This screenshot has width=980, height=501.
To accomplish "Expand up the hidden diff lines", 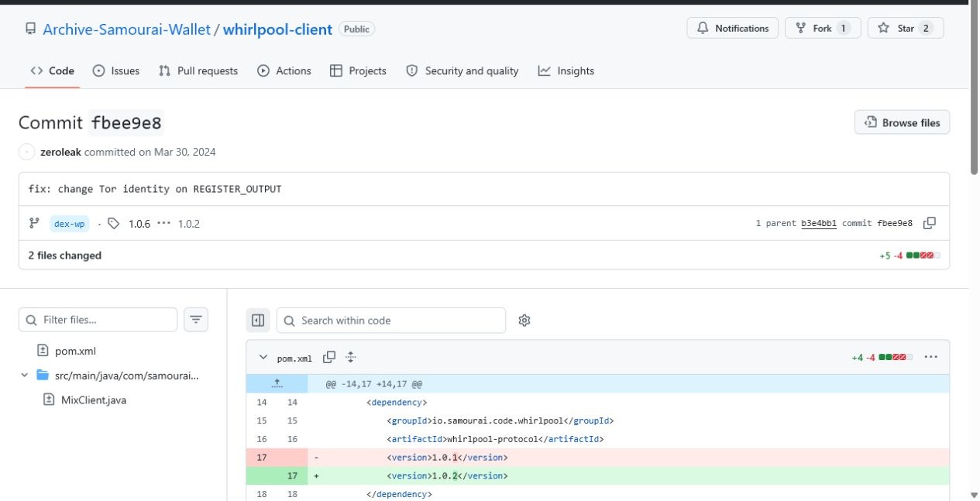I will [x=277, y=384].
